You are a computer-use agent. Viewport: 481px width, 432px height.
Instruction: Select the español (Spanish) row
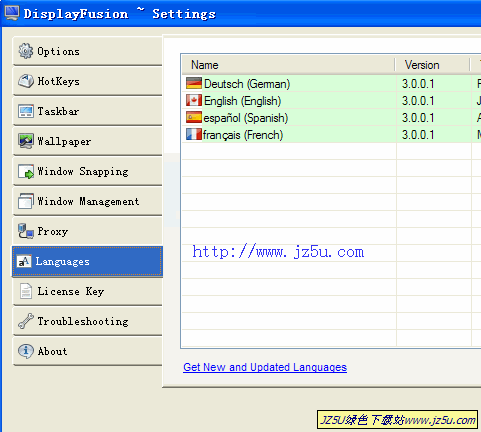click(x=331, y=117)
